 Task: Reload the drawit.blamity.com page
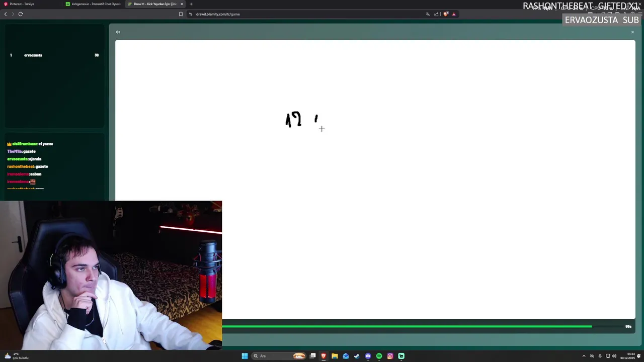pyautogui.click(x=21, y=14)
